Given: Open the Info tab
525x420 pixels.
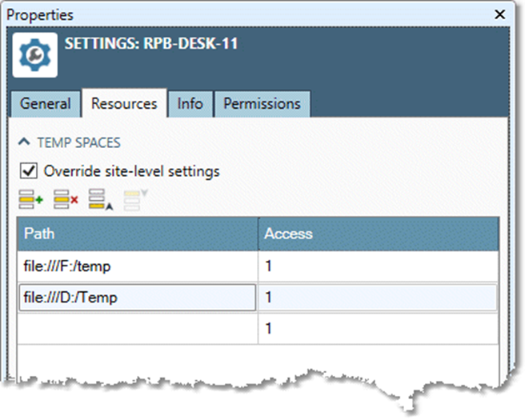Looking at the screenshot, I should [190, 104].
